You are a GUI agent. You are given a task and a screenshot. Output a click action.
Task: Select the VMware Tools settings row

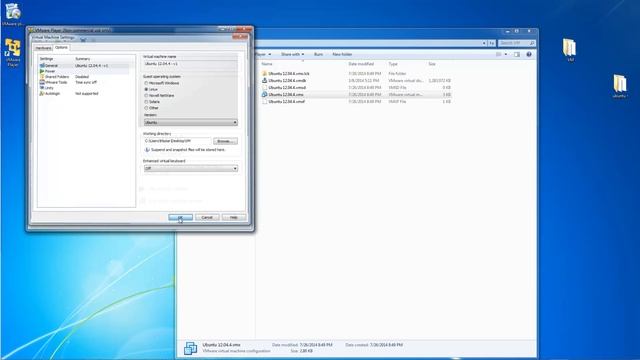84,82
